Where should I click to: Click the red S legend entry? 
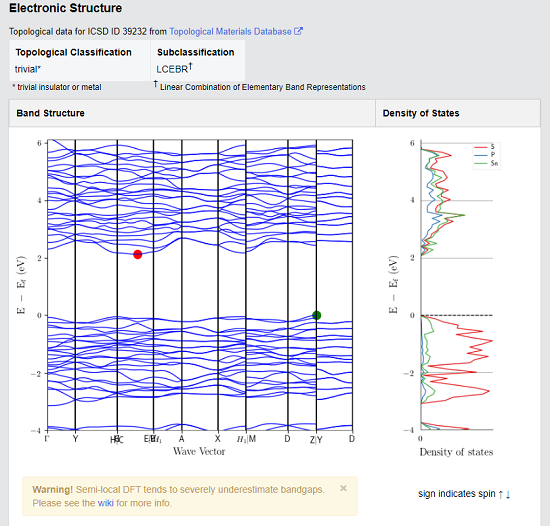point(484,147)
